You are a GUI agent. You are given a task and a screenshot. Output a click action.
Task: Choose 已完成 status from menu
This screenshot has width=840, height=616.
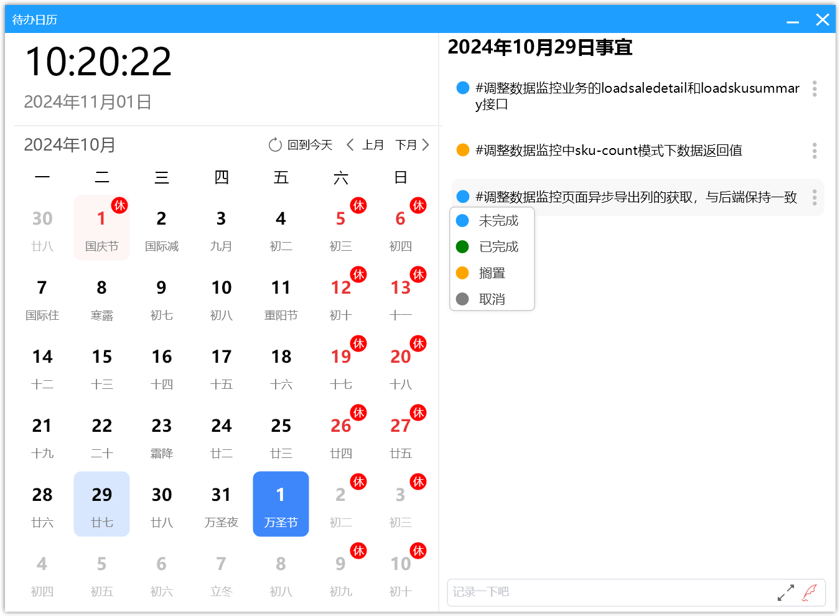click(492, 247)
